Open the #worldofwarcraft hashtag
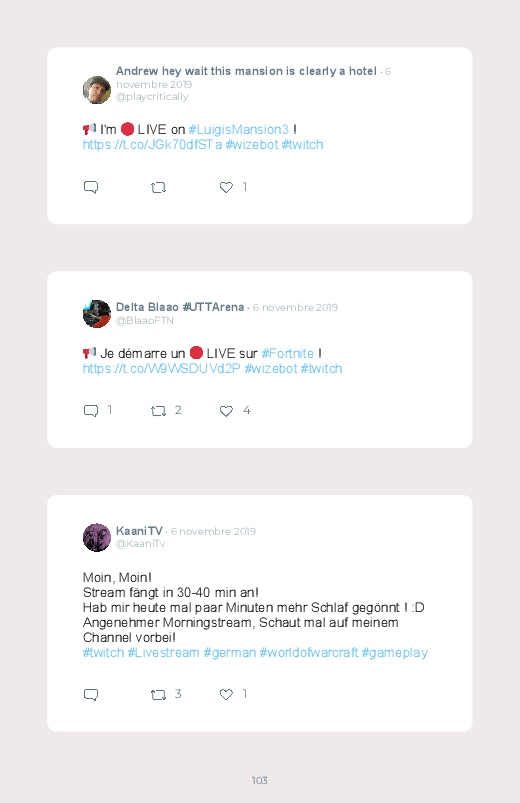520x803 pixels. (308, 653)
